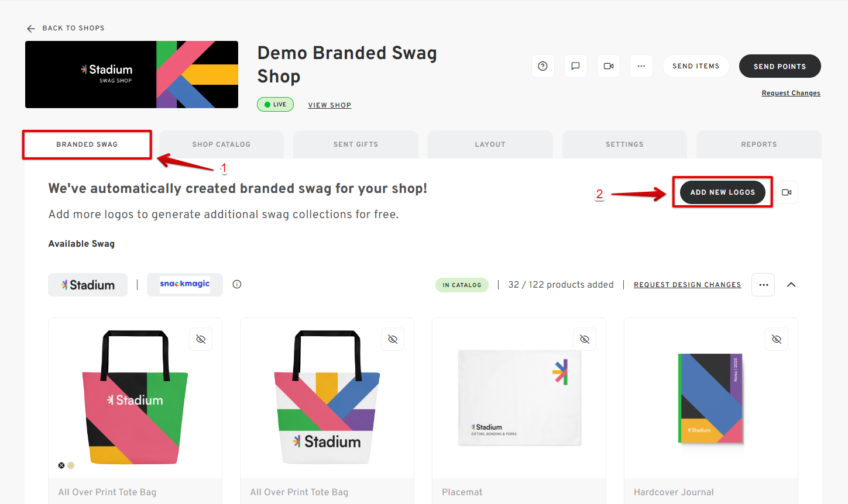Viewport: 848px width, 504px height.
Task: Switch to the Shop Catalog tab
Action: click(221, 144)
